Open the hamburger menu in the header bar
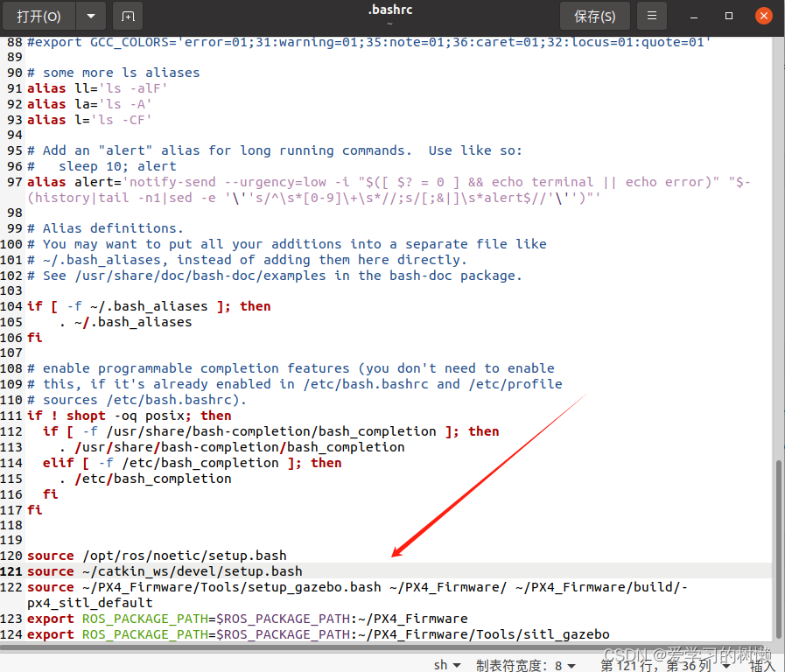Screen dimensions: 785x672 pos(650,16)
